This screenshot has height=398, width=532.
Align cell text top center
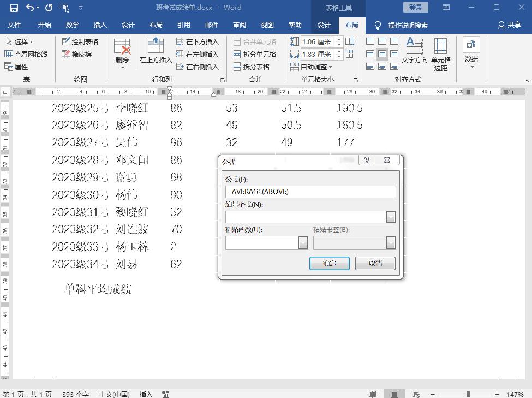click(382, 41)
